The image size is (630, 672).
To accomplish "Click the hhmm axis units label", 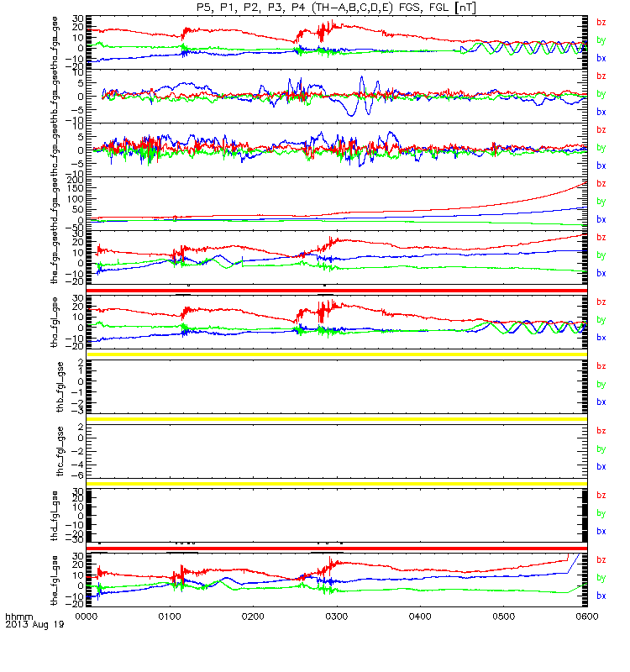I will point(18,617).
